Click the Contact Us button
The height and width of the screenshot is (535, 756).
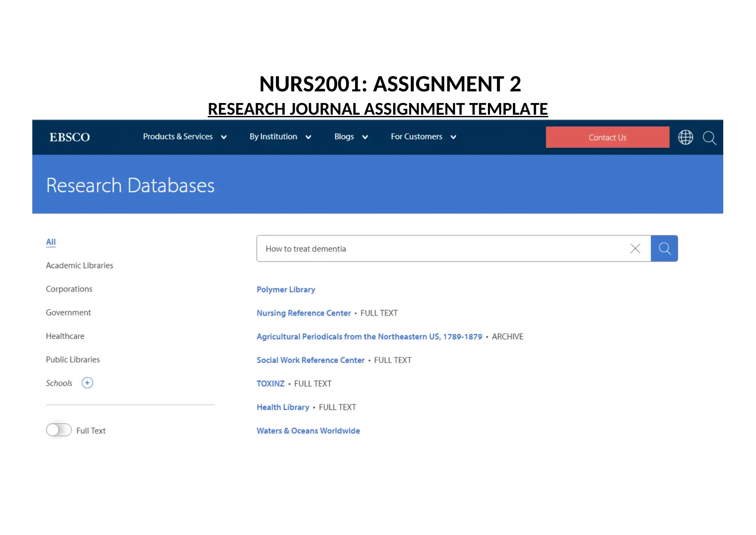coord(607,137)
